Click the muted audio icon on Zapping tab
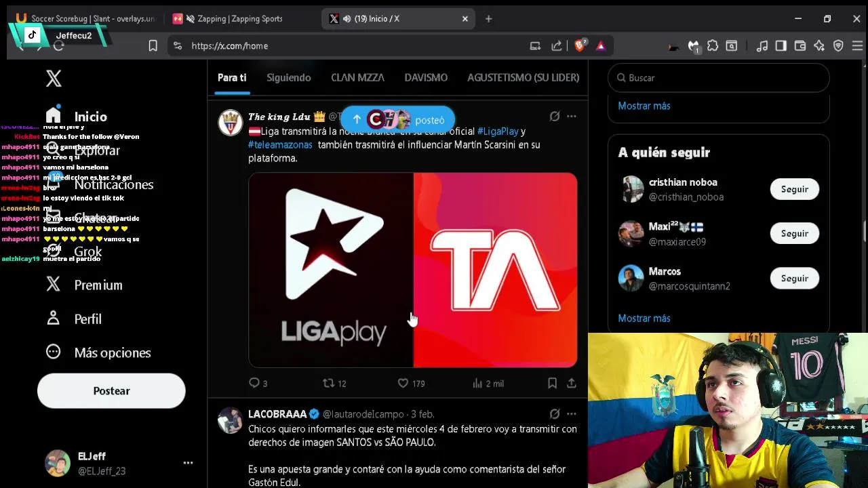Viewport: 868px width, 488px height. pyautogui.click(x=190, y=19)
